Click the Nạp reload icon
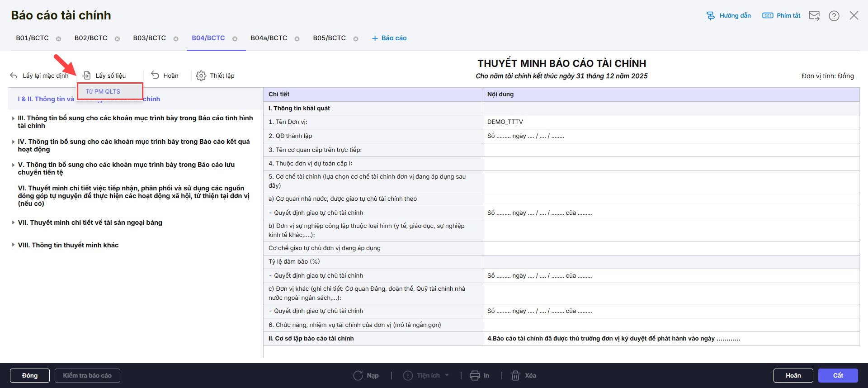The image size is (868, 388). pos(358,375)
